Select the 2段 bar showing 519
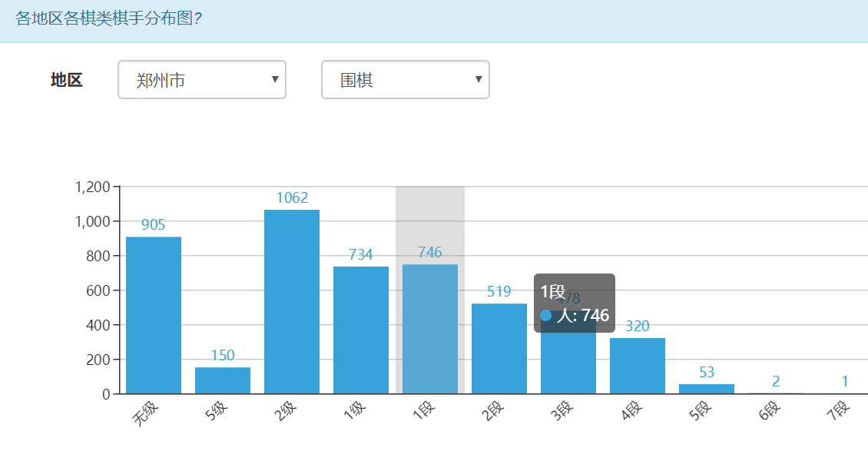Screen dimensions: 868x451 (499, 349)
